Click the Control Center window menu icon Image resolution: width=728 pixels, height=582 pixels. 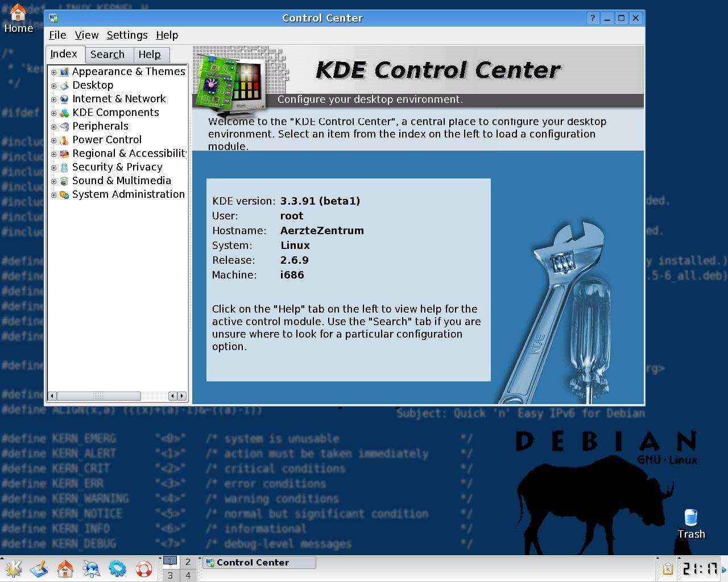pyautogui.click(x=53, y=18)
